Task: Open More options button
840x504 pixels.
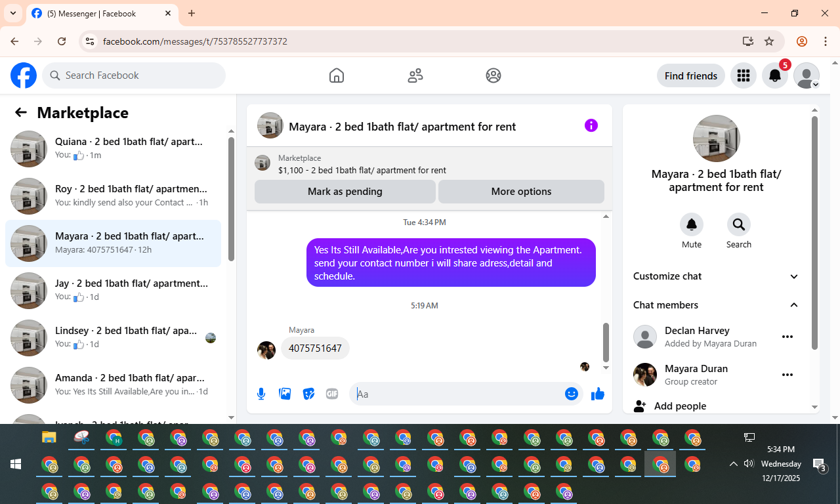Action: [x=521, y=192]
